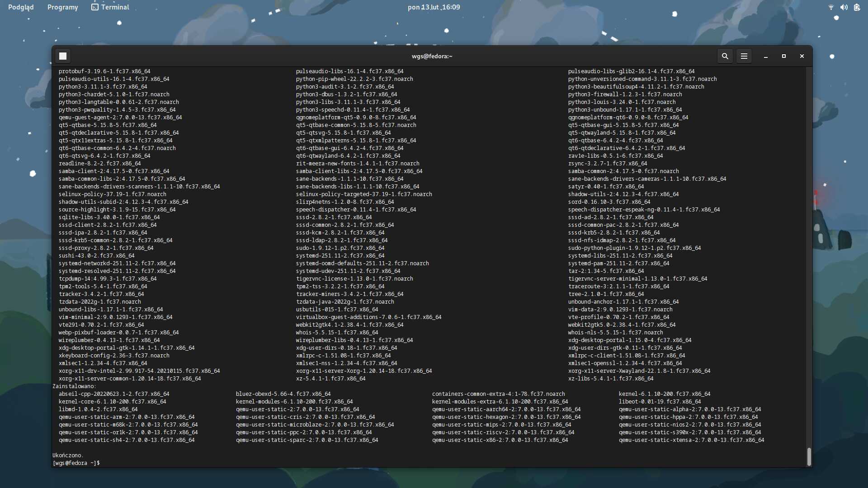Select libeot-0.01-19.fc37.x86_64 entry
The image size is (868, 488).
click(x=660, y=402)
